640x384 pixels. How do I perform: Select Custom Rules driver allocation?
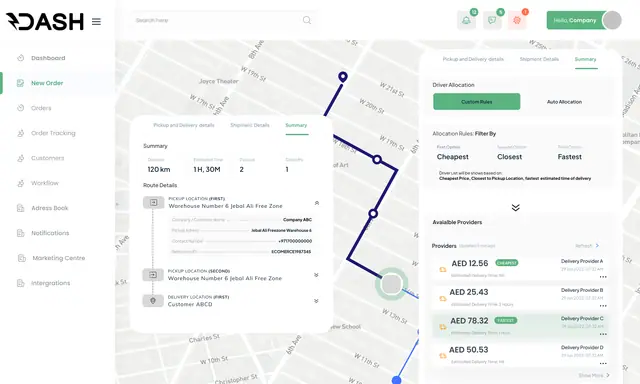coord(477,102)
